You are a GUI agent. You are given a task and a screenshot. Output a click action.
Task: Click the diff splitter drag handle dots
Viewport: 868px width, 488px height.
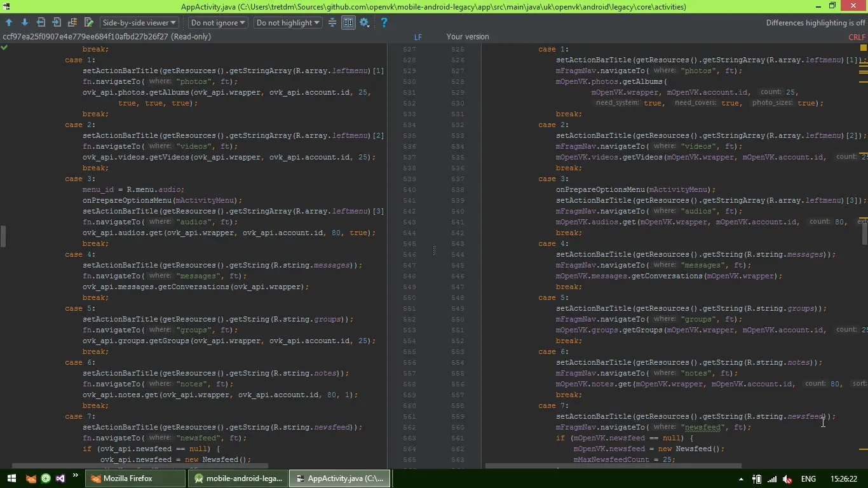coord(435,251)
